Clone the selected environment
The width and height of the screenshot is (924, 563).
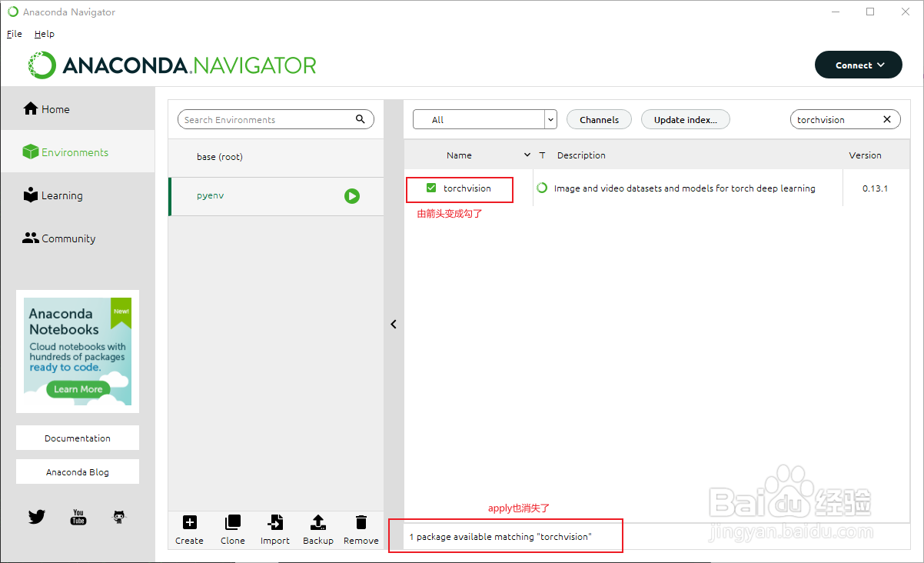(x=232, y=530)
